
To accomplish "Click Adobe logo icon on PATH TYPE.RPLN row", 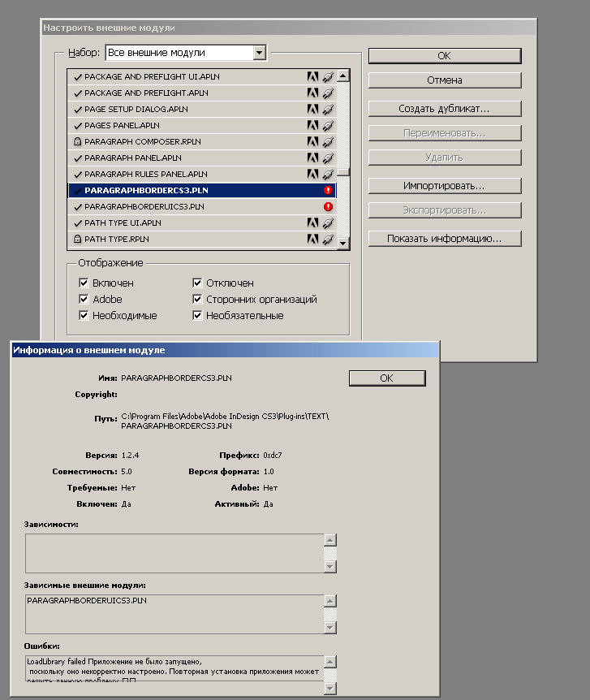I will coord(312,239).
